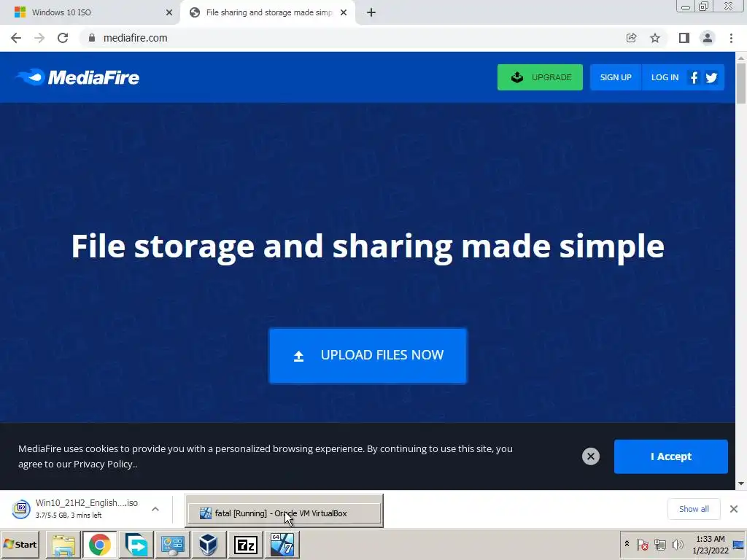Close the Windows 10 ISO tab

(169, 12)
